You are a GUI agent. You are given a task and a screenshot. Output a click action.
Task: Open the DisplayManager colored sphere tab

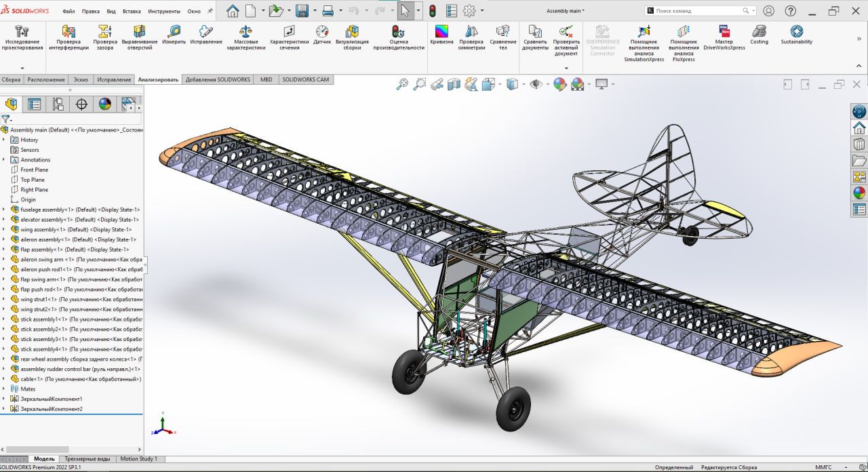click(x=105, y=104)
